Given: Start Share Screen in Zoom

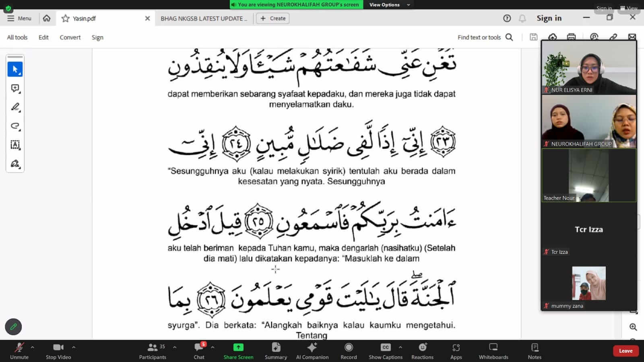Looking at the screenshot, I should tap(238, 351).
